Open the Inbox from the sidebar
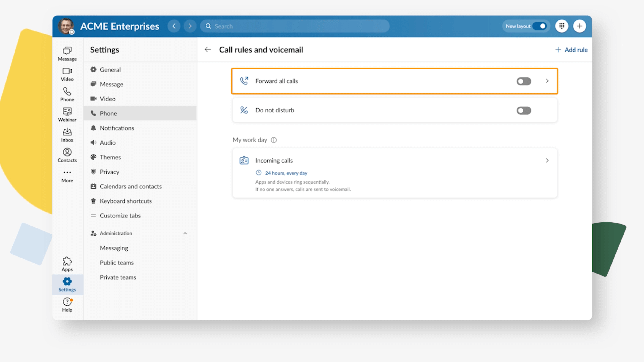The image size is (644, 362). coord(67,134)
